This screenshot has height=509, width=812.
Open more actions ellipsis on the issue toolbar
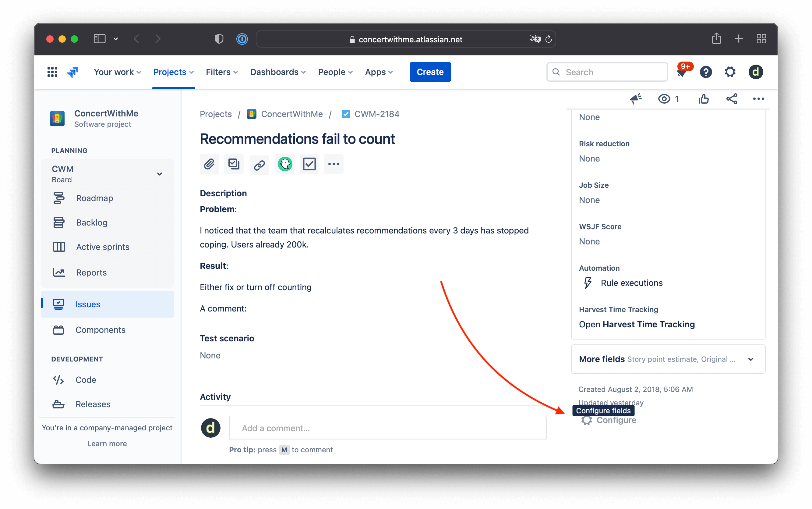coord(758,99)
